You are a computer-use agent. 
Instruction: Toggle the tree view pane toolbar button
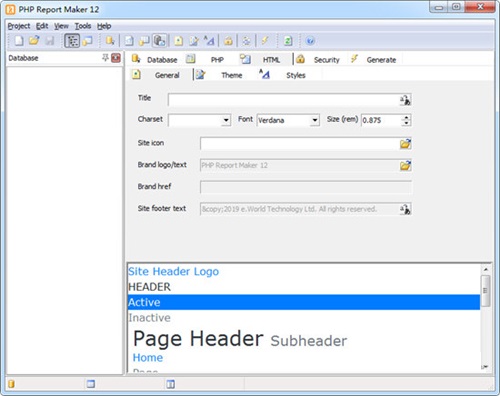pos(72,41)
